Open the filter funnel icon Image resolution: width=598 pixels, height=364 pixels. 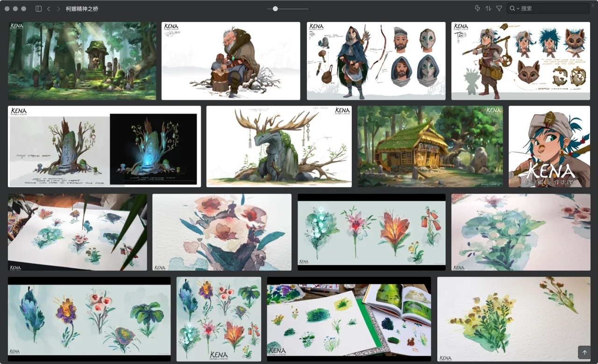[x=499, y=8]
